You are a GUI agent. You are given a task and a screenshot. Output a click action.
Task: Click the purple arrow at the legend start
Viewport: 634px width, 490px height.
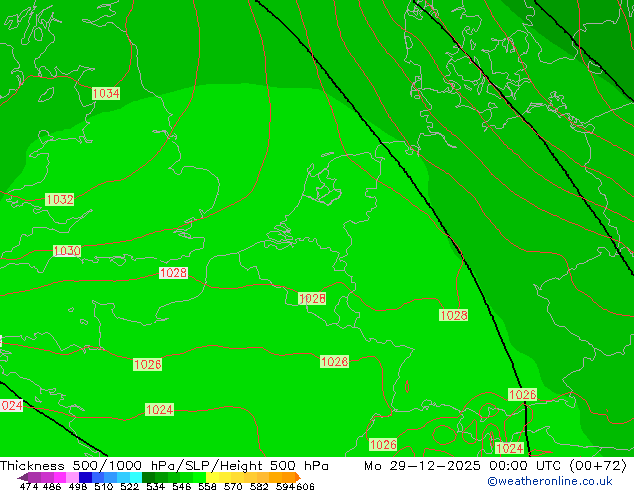point(23,477)
